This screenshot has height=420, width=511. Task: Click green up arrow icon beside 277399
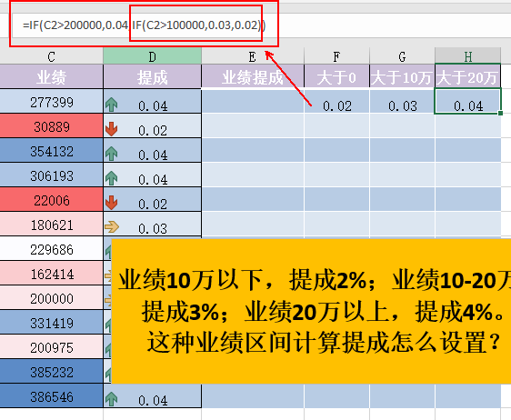point(112,105)
